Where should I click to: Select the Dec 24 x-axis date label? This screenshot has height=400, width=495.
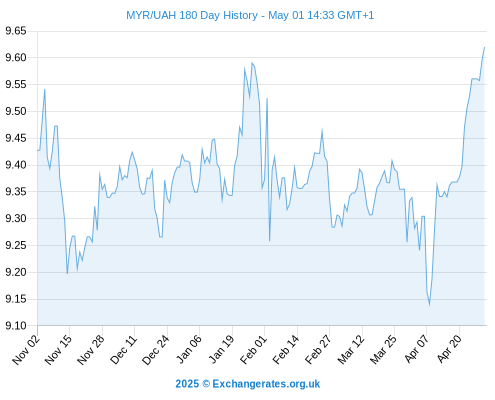(156, 350)
